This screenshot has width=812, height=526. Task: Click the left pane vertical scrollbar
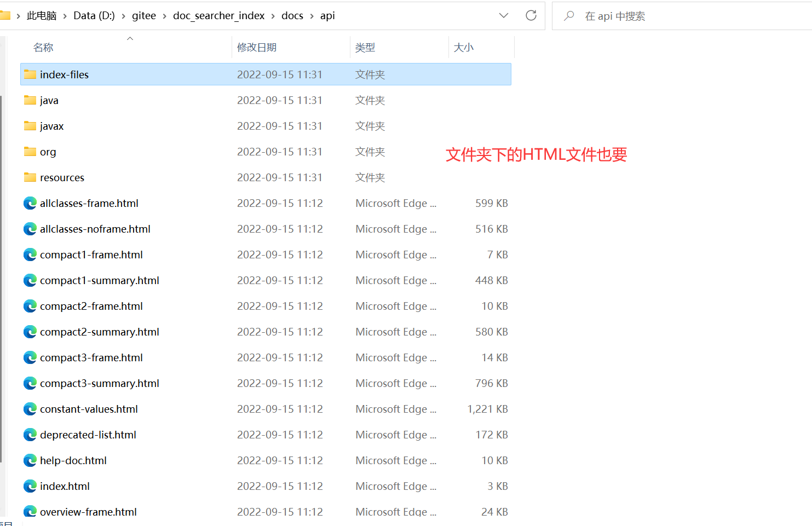click(2, 279)
